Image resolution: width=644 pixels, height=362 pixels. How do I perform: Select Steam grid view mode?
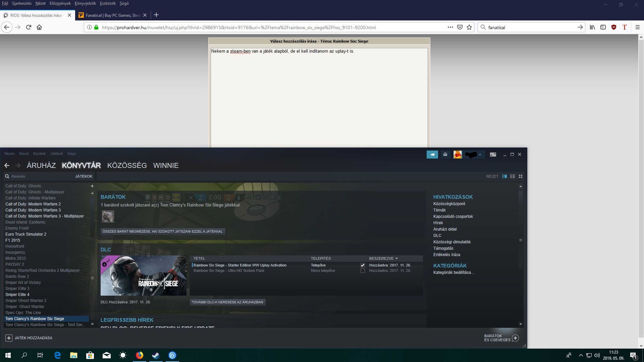[x=521, y=176]
